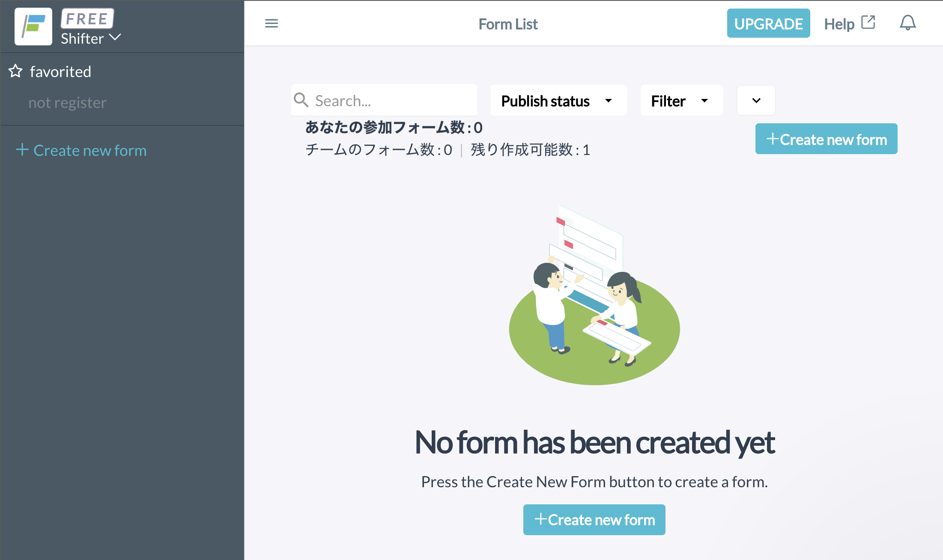Click the FREE plan badge
943x560 pixels.
[x=87, y=18]
